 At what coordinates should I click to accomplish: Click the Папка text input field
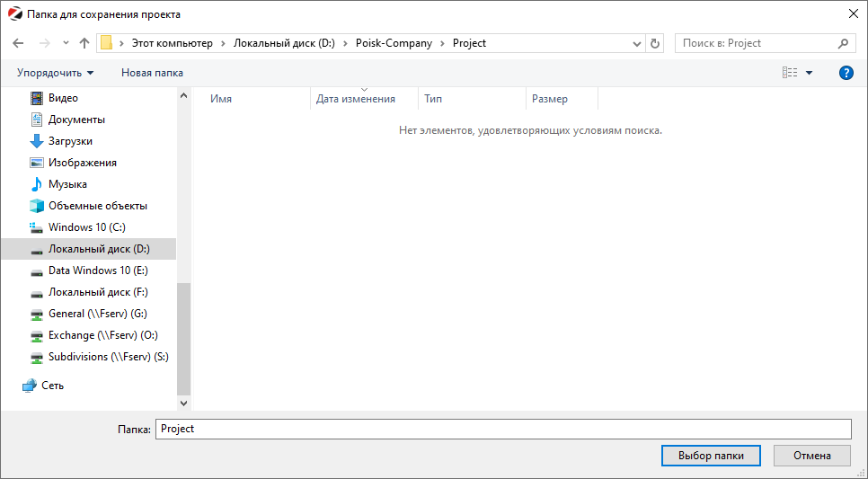coord(502,429)
